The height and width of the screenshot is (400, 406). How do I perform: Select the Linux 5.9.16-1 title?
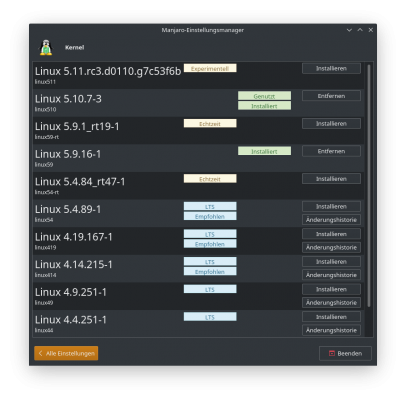68,154
